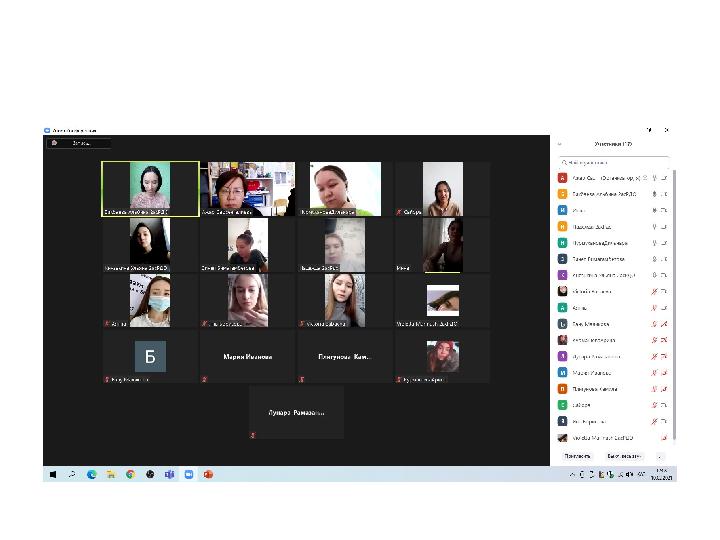The width and height of the screenshot is (720, 540).
Task: Select the Сабира video tile
Action: tap(442, 189)
